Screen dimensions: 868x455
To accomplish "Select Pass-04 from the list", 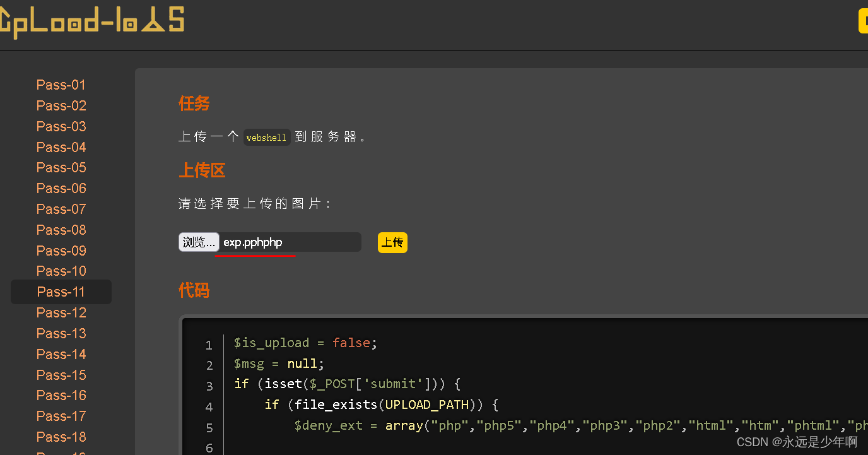I will [x=61, y=147].
